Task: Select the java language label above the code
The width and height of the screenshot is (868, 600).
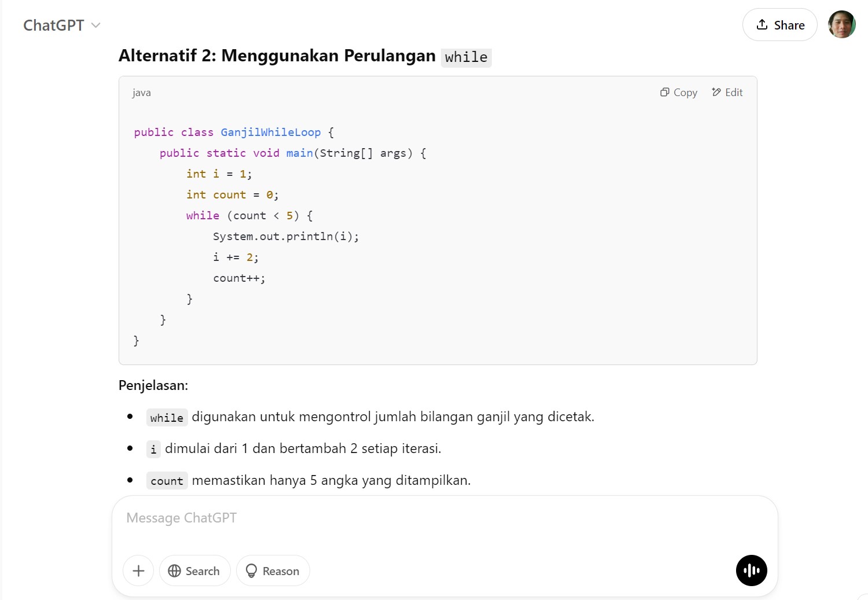Action: pos(141,92)
